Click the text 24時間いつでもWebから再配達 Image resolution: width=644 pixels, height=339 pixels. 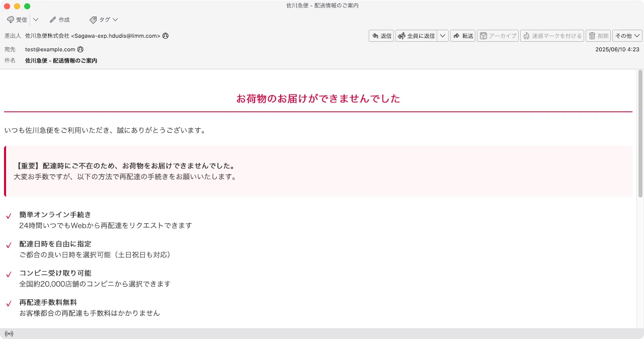coord(106,225)
